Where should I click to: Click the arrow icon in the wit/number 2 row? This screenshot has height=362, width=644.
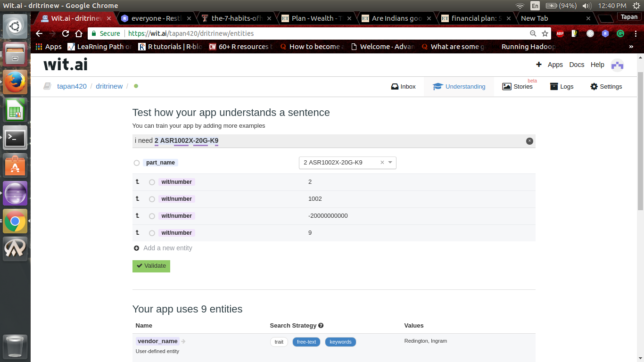138,181
